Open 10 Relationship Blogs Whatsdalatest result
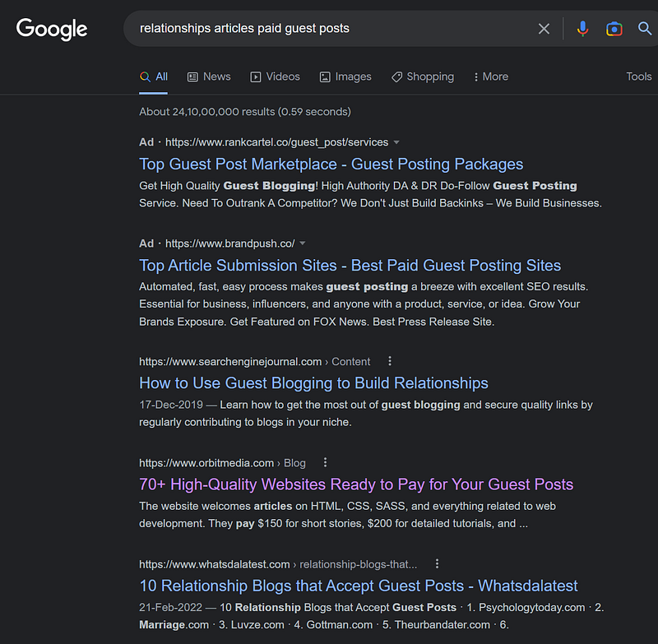This screenshot has height=644, width=658. [x=359, y=586]
